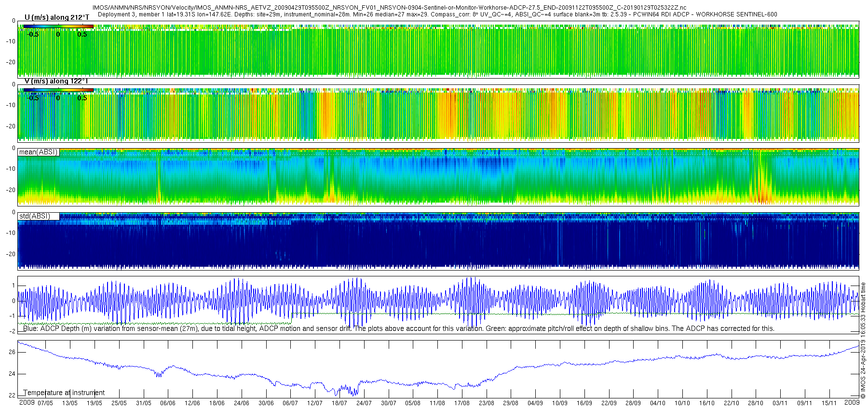Click the '-10' depth tick of the mean(ABSI) panel
The width and height of the screenshot is (868, 410).
(11, 169)
